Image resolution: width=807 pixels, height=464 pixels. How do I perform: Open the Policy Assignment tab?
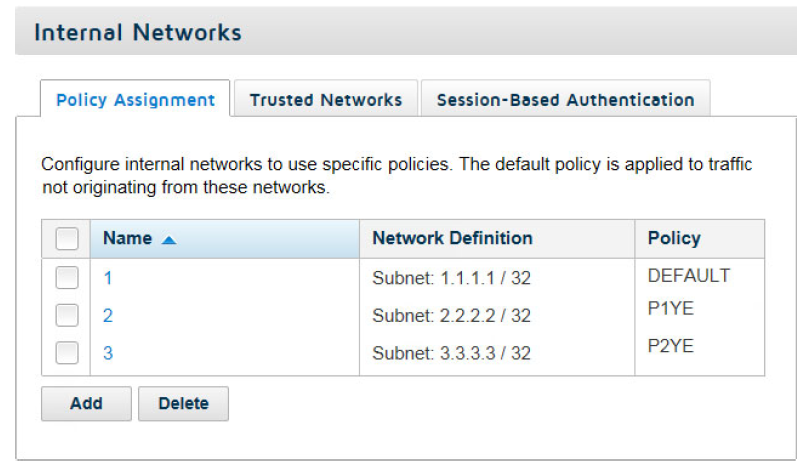pyautogui.click(x=135, y=98)
